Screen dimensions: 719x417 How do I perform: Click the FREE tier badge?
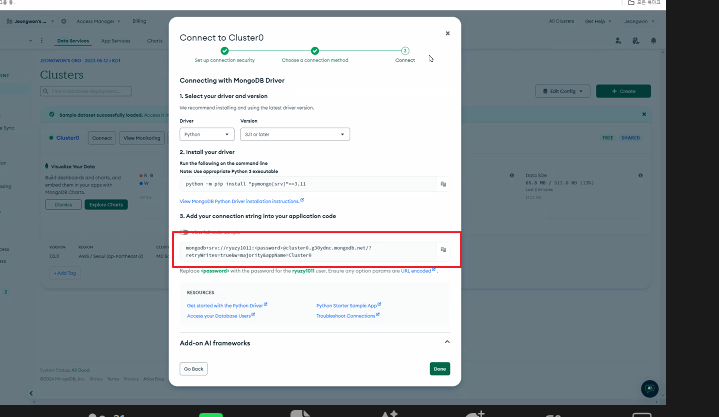click(608, 138)
